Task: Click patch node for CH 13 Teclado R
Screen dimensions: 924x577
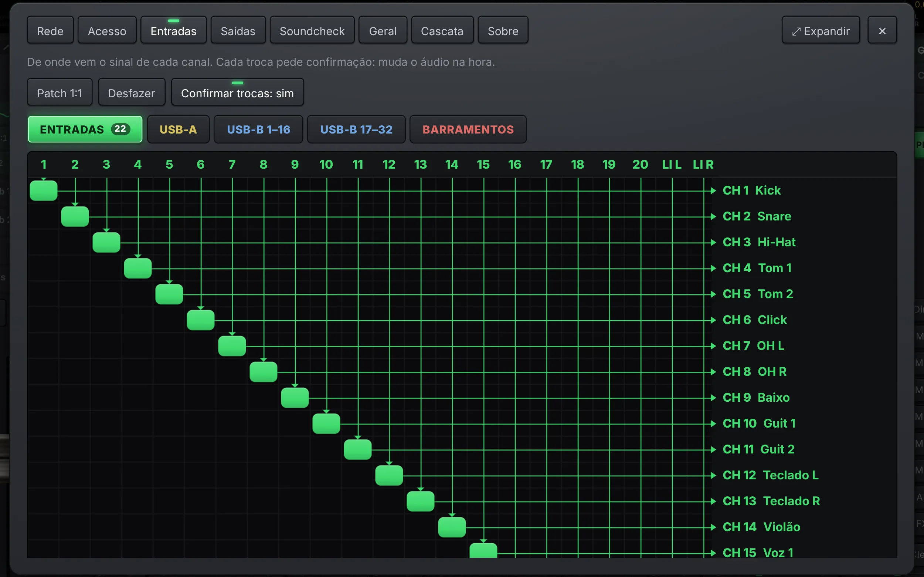Action: pyautogui.click(x=420, y=501)
